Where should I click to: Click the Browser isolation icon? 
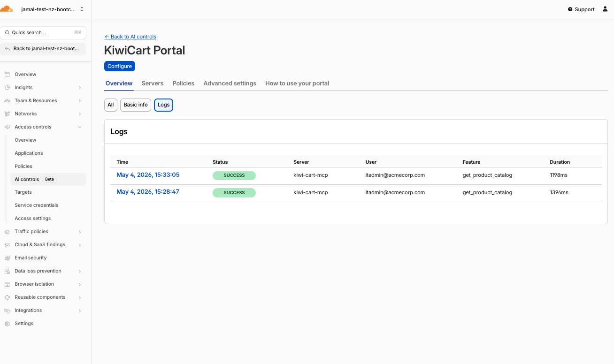tap(7, 284)
